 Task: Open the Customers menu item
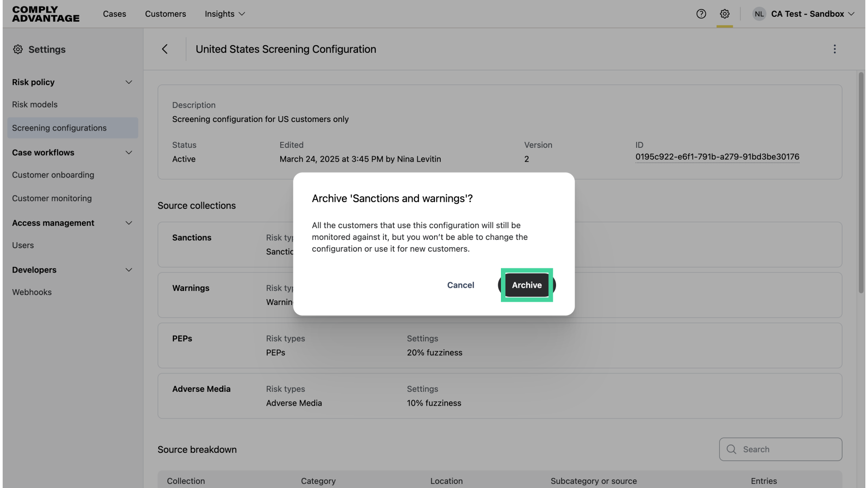(165, 14)
